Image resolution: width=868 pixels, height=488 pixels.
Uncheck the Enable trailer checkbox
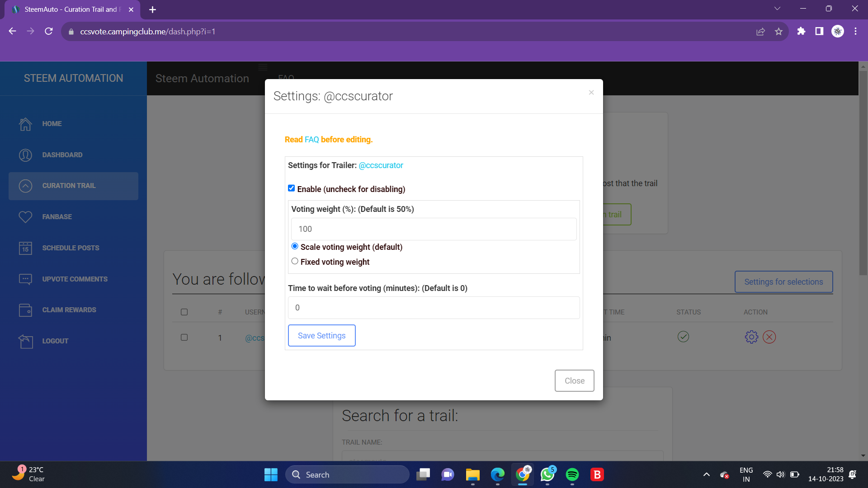click(292, 188)
